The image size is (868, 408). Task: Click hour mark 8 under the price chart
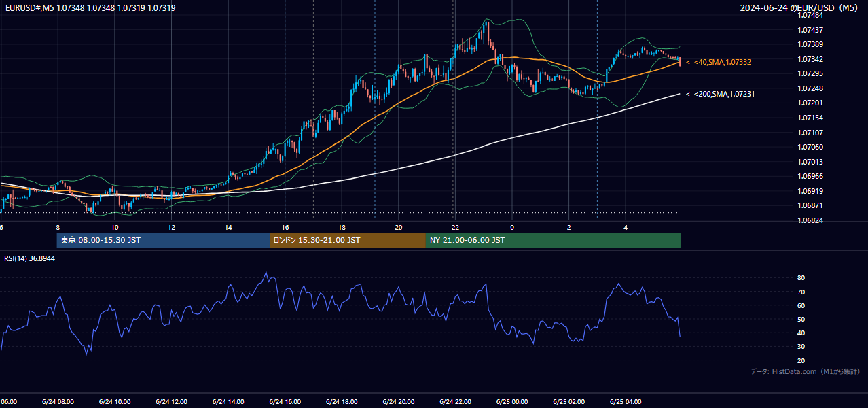tap(58, 227)
